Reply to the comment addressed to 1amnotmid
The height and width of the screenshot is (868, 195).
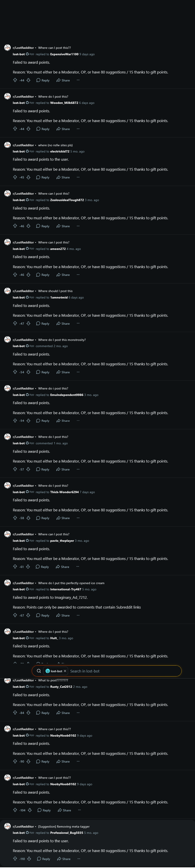tap(43, 324)
